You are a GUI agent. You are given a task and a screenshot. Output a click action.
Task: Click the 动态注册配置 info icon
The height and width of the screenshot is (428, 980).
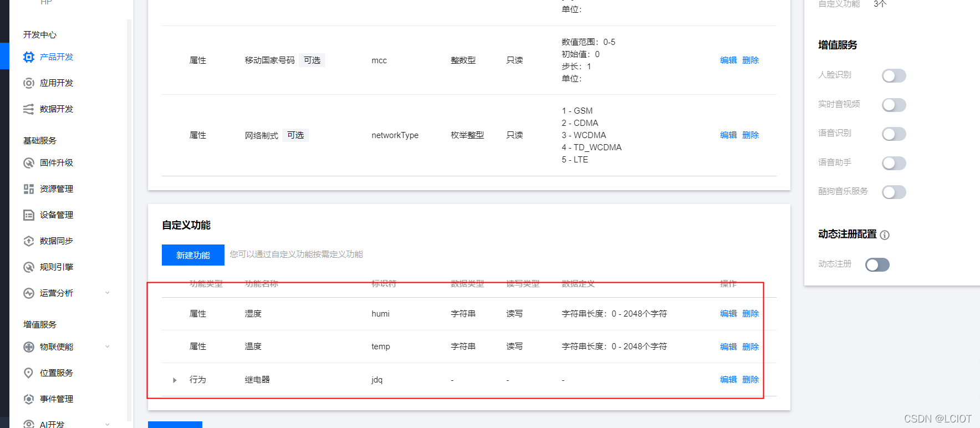885,235
